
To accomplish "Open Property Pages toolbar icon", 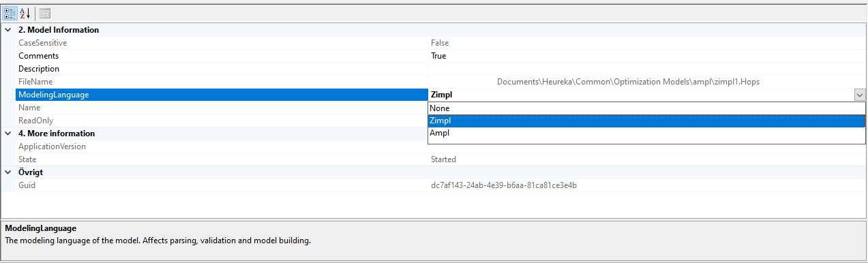I will click(x=44, y=13).
